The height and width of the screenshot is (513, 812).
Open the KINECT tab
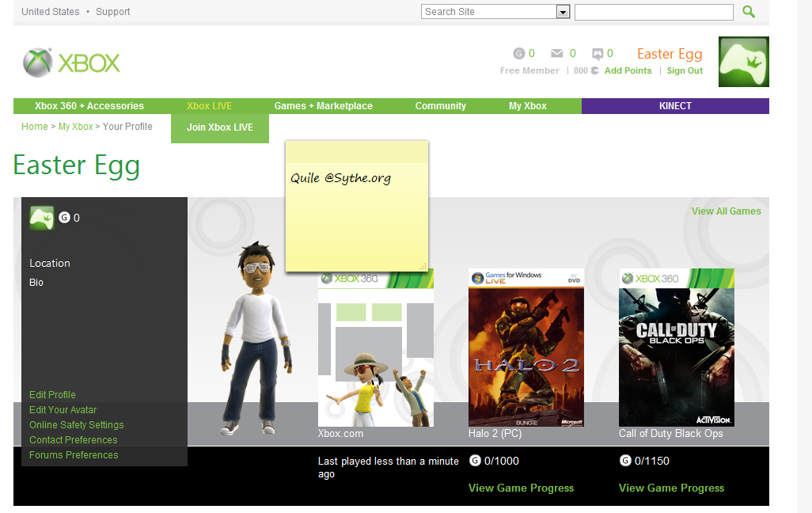[x=675, y=106]
